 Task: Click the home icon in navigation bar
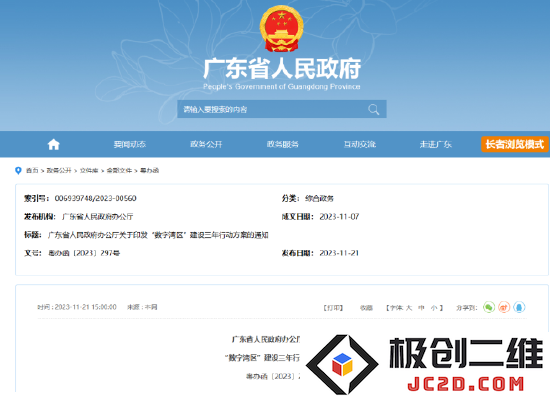point(54,144)
